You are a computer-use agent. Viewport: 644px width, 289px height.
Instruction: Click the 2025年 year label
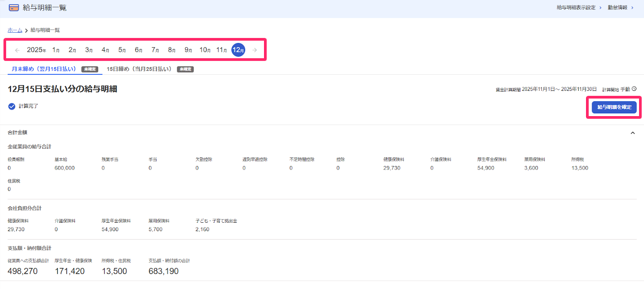pyautogui.click(x=36, y=50)
